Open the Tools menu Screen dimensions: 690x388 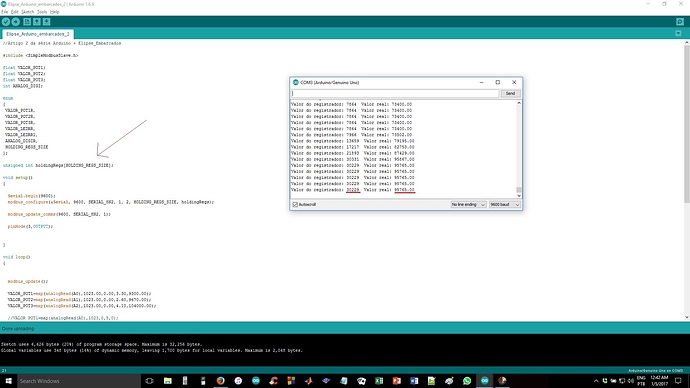pos(42,12)
